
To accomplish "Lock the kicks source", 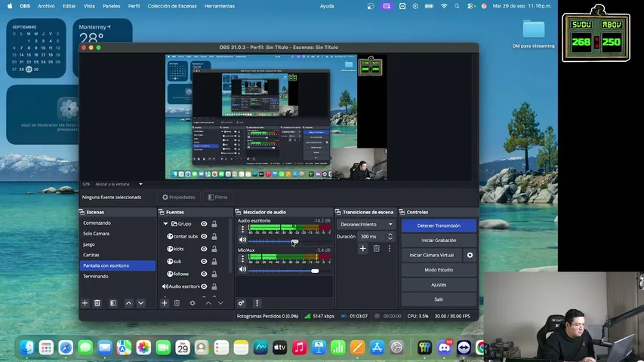I will pos(214,249).
